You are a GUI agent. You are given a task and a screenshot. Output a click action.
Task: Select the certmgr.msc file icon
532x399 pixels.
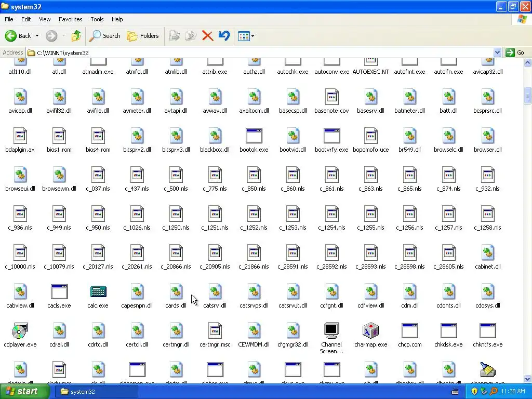215,331
